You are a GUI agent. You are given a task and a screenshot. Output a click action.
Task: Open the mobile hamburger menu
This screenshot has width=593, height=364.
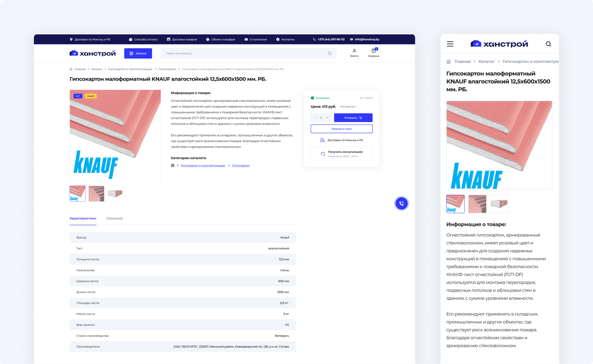point(450,44)
